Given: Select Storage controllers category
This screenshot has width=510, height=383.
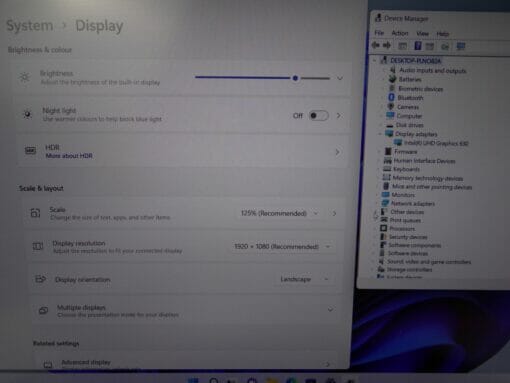Looking at the screenshot, I should point(409,269).
